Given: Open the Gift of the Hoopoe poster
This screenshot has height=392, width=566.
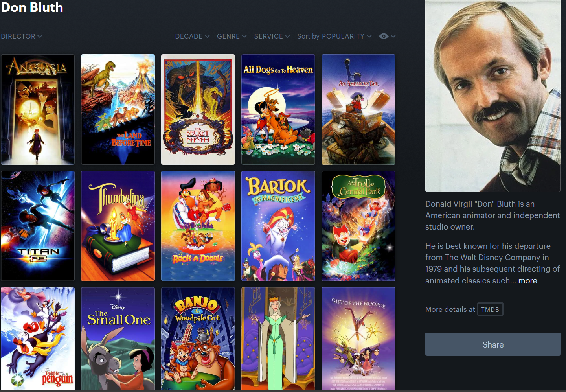Looking at the screenshot, I should coord(358,339).
